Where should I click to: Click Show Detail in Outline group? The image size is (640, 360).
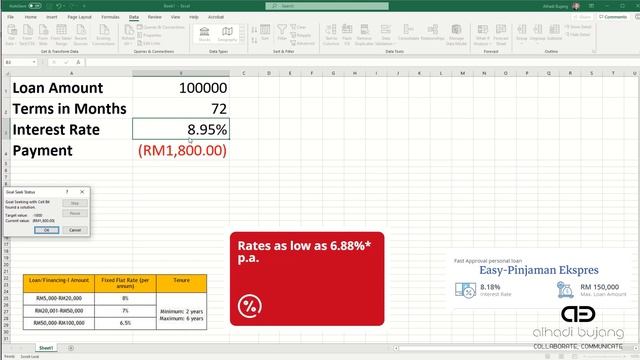579,27
